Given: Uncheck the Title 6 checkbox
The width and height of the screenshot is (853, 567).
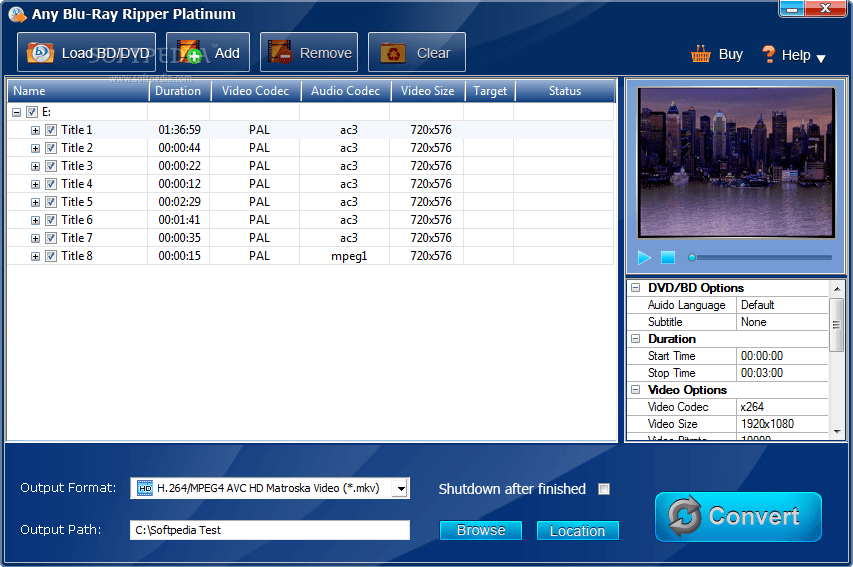Looking at the screenshot, I should click(x=51, y=220).
